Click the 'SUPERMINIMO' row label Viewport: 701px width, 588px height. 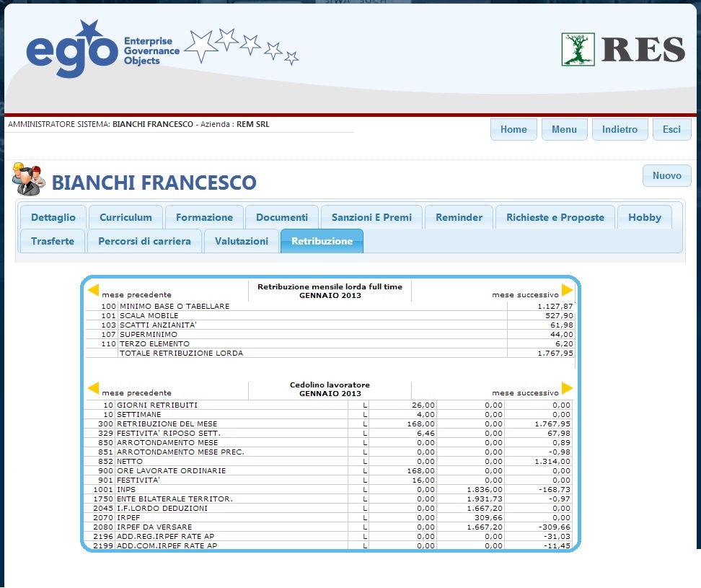pos(149,335)
